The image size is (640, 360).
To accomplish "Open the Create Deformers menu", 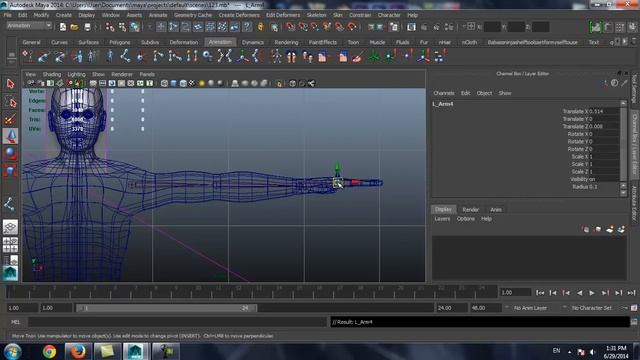I will [x=239, y=15].
